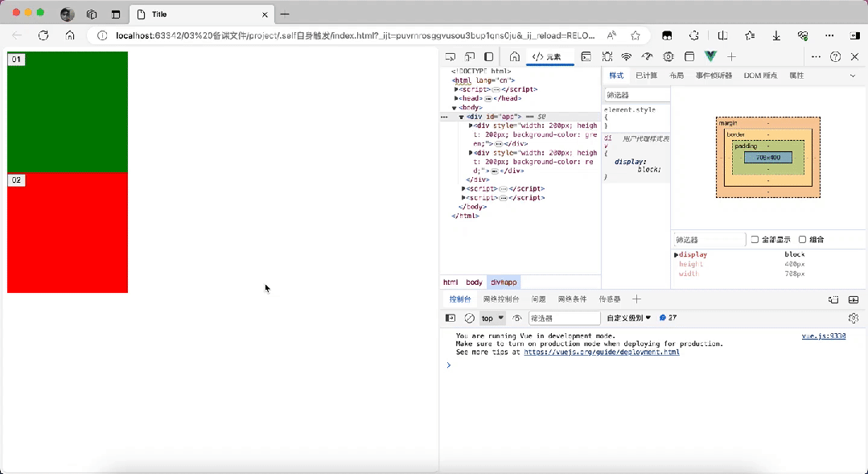Open DevTools customize menu (three dots)
Image resolution: width=868 pixels, height=474 pixels.
tap(816, 56)
